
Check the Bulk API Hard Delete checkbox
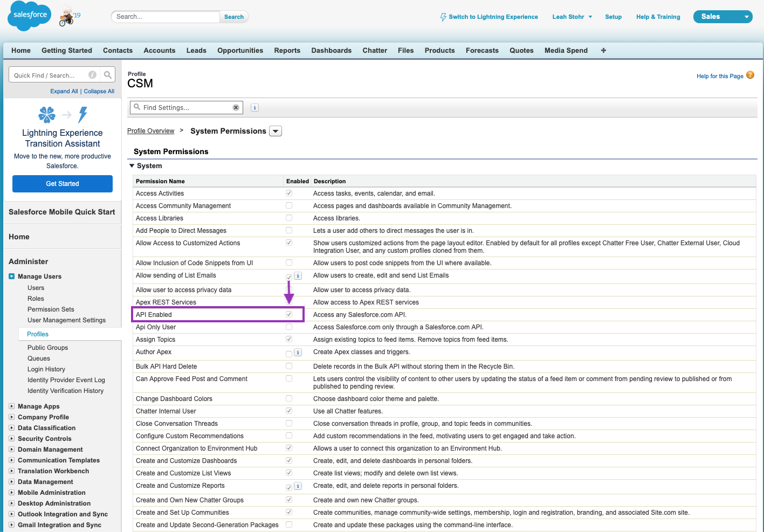[289, 366]
